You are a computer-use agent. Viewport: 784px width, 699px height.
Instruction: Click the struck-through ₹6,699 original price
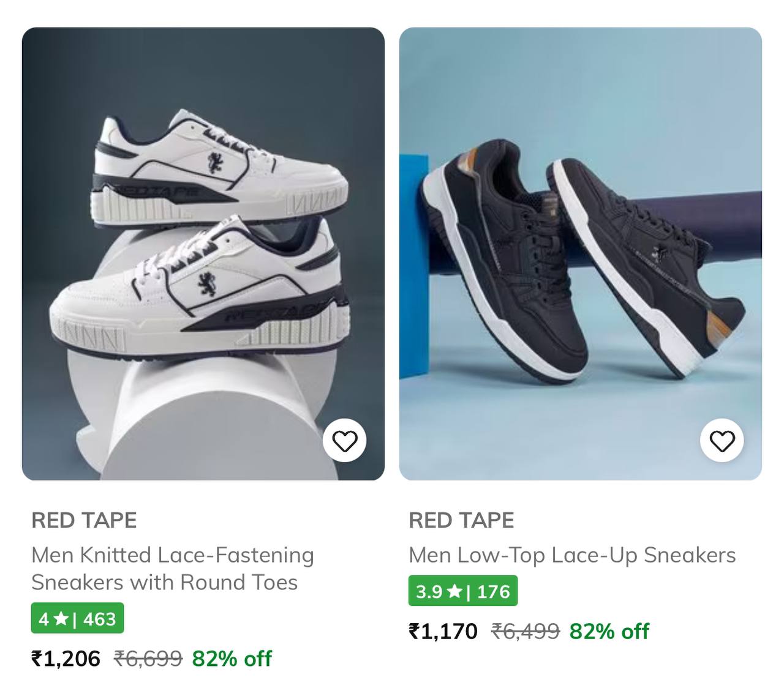coord(149,659)
